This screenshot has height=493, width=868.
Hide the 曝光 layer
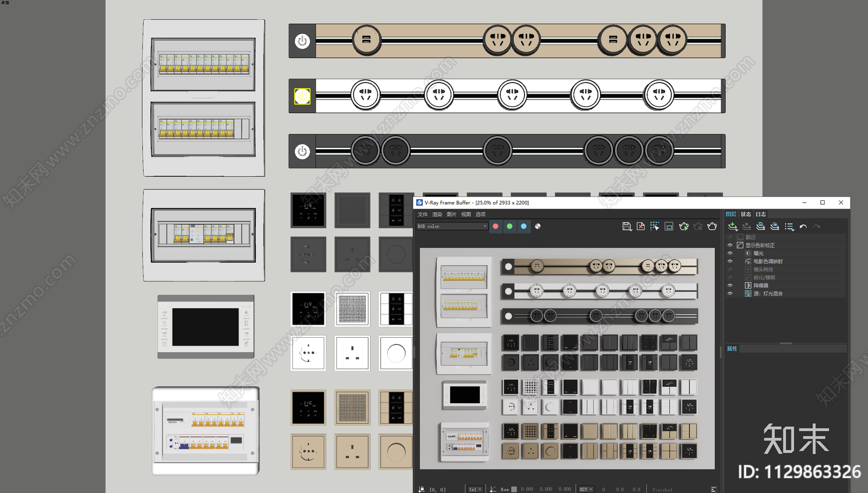(x=730, y=254)
